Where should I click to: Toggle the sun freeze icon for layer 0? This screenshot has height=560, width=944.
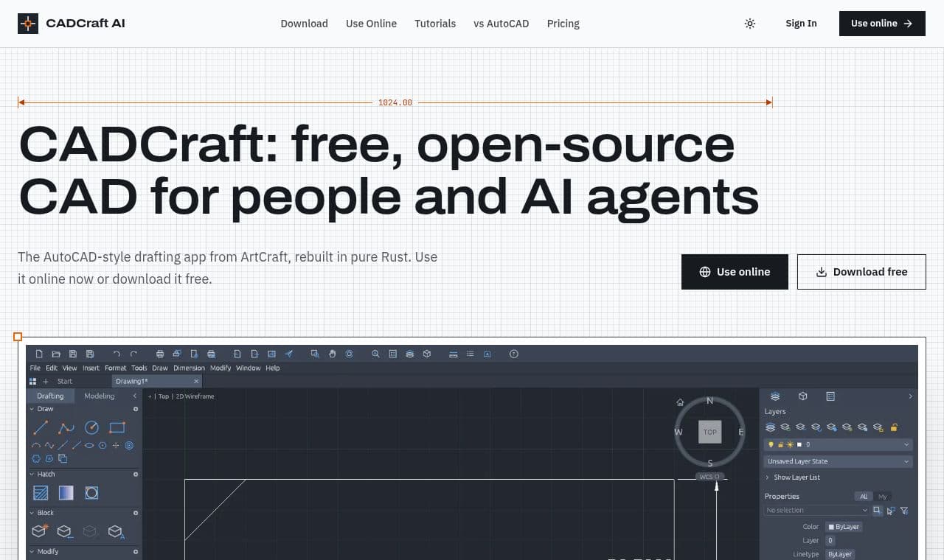[790, 445]
